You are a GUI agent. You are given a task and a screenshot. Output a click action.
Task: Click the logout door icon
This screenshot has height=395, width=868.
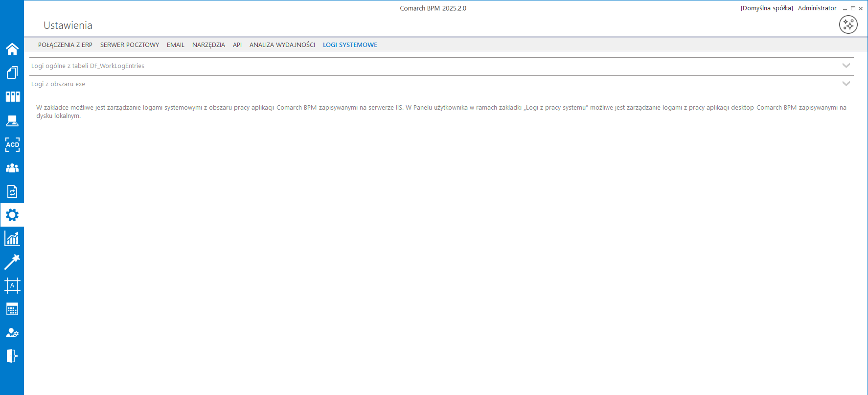pyautogui.click(x=12, y=356)
